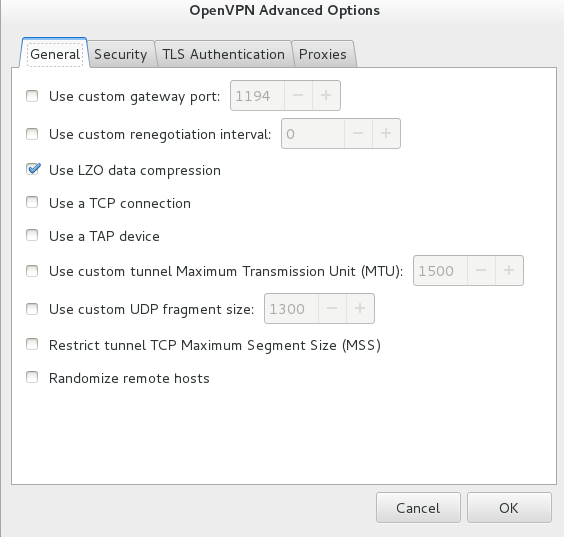The height and width of the screenshot is (537, 564).
Task: Go to the Proxies tab
Action: [323, 54]
